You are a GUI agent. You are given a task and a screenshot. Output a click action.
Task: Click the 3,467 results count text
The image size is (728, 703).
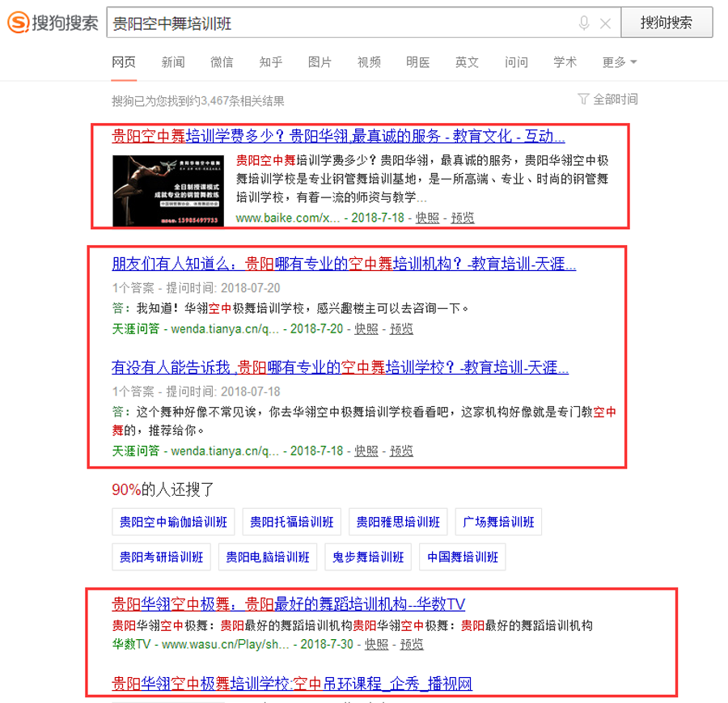pyautogui.click(x=198, y=101)
